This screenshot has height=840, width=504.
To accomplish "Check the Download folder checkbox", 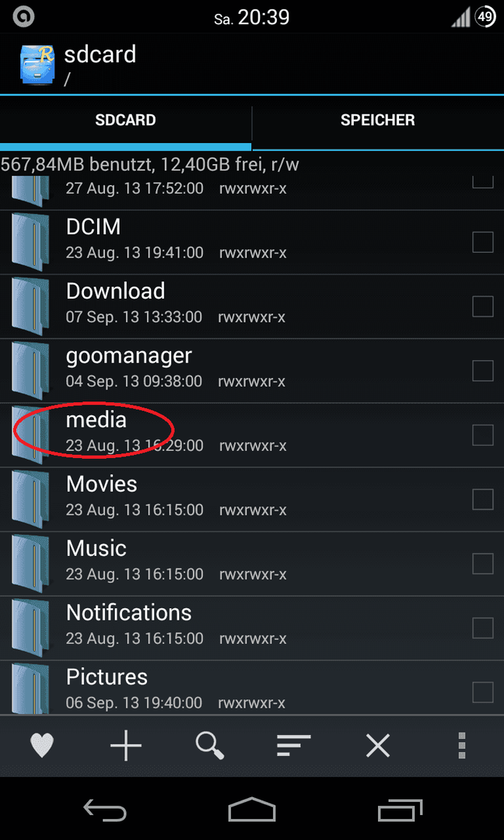I will (482, 306).
